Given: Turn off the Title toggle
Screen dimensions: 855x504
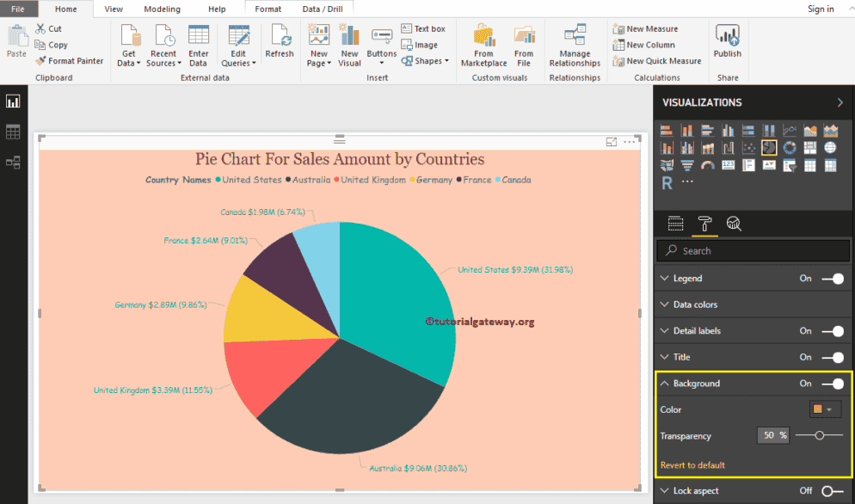Looking at the screenshot, I should click(833, 357).
